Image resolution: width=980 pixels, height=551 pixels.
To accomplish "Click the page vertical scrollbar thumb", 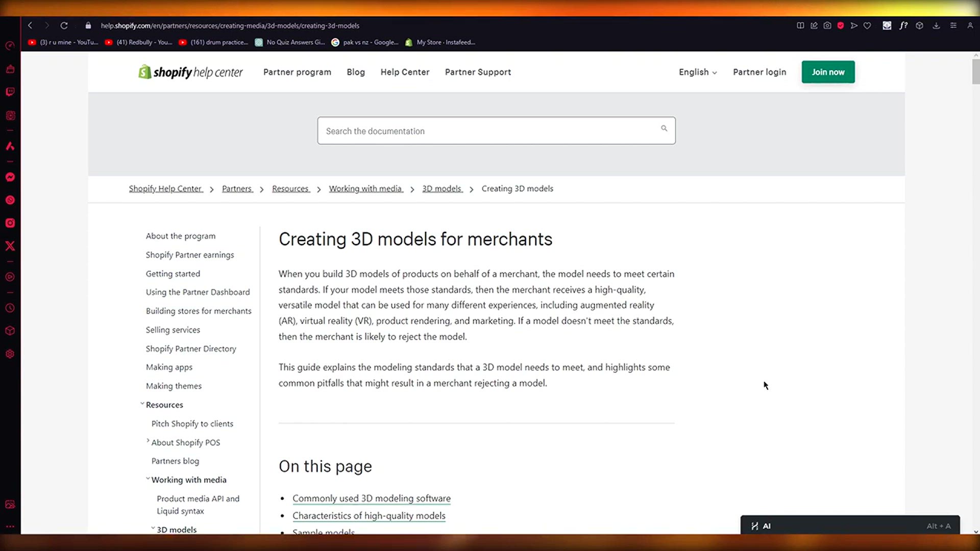I will (975, 71).
